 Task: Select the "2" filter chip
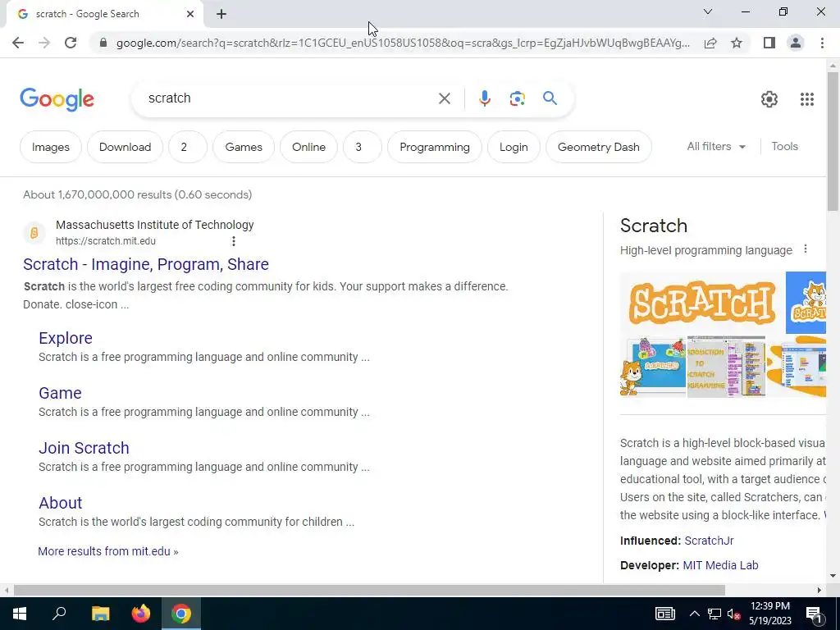(188, 147)
